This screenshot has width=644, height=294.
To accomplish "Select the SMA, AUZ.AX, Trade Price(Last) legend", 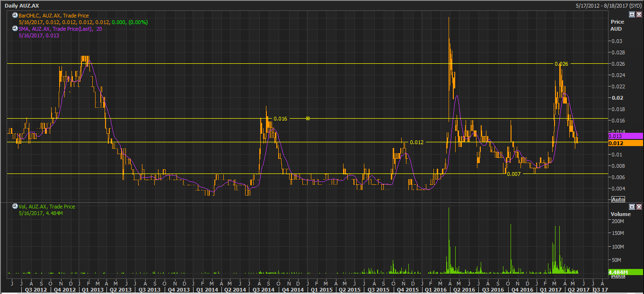I will (60, 29).
